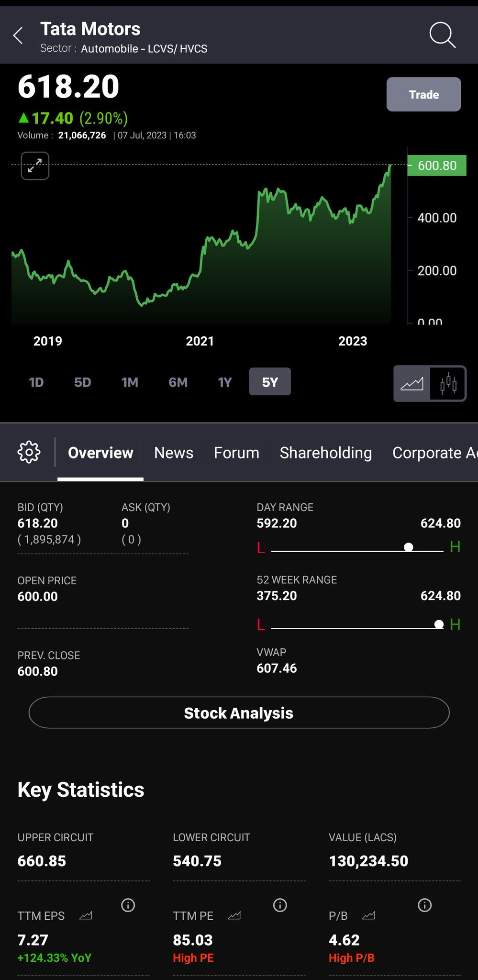
Task: Select the 5D chart period
Action: click(x=82, y=382)
